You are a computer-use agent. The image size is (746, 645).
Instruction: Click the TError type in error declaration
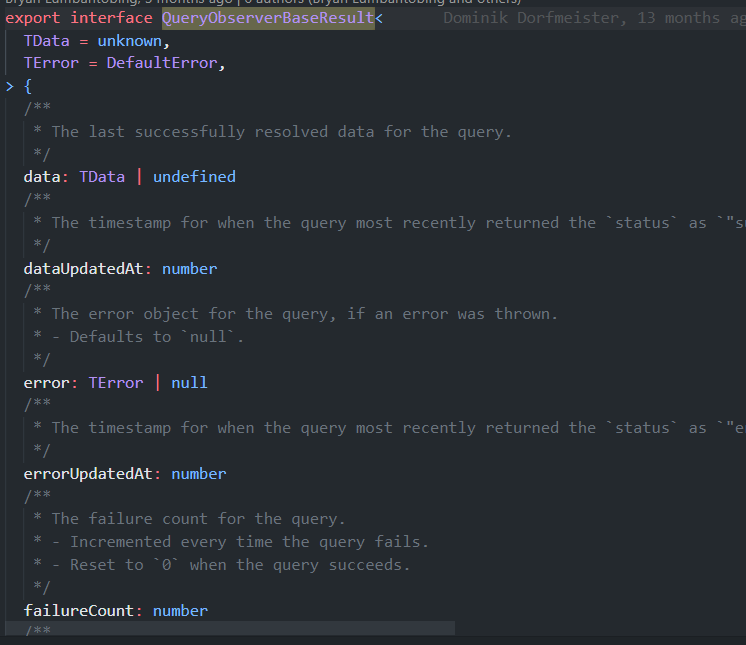click(116, 383)
